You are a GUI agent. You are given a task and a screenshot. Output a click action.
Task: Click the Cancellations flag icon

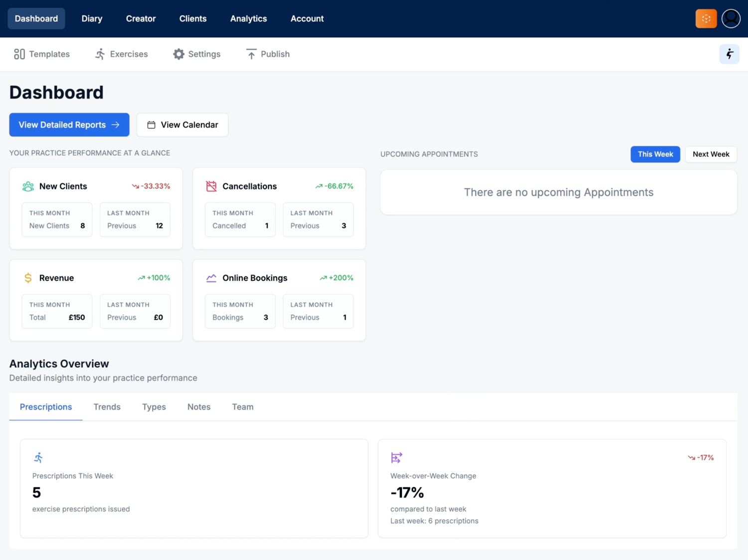pos(210,186)
